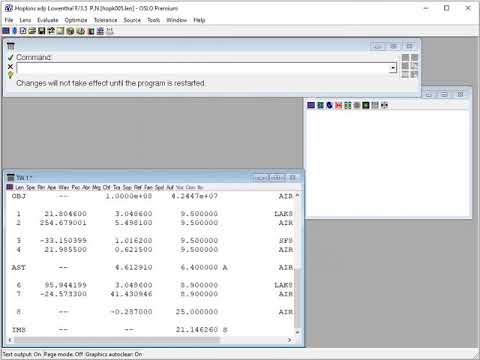Click the red icon in graphics window toolbar
Screen dimensions: 480x360
(339, 105)
